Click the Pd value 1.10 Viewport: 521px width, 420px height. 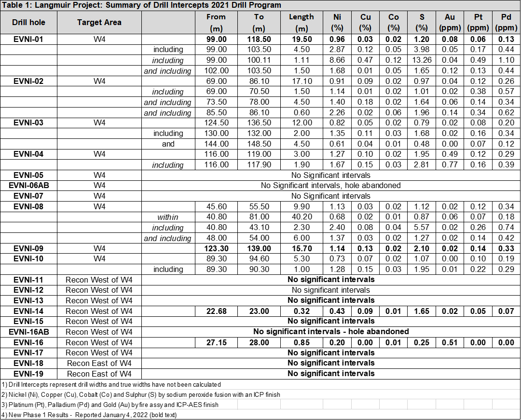(x=506, y=60)
